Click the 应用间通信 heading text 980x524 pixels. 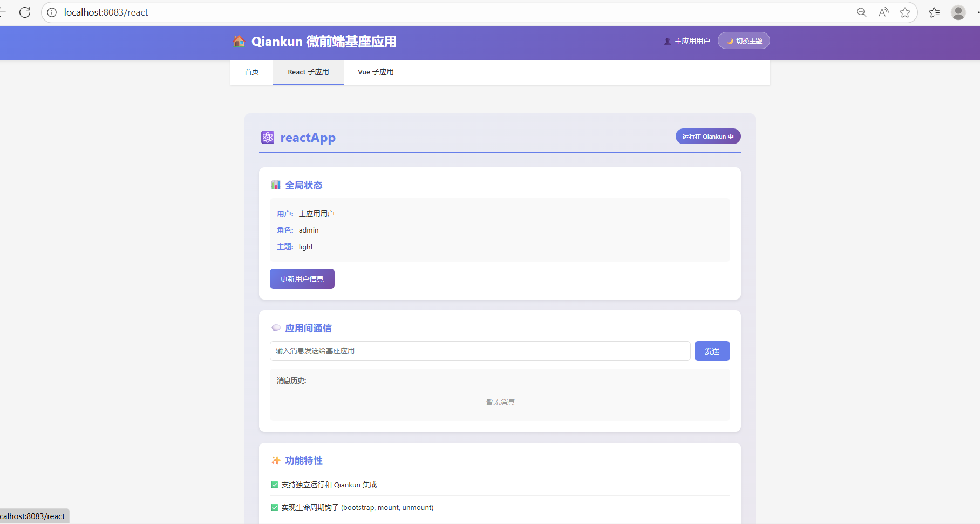pyautogui.click(x=308, y=328)
